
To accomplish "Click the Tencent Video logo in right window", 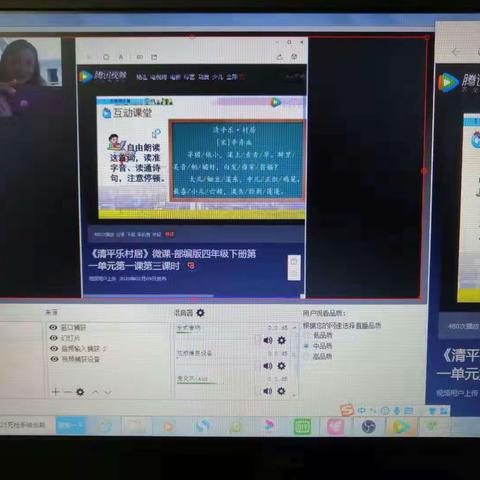I will coord(459,82).
